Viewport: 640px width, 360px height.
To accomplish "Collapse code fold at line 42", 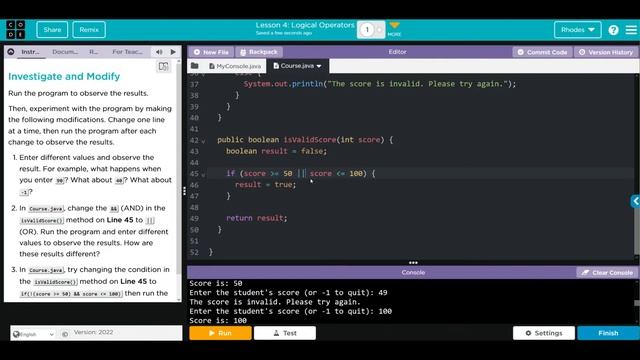I will pyautogui.click(x=203, y=141).
